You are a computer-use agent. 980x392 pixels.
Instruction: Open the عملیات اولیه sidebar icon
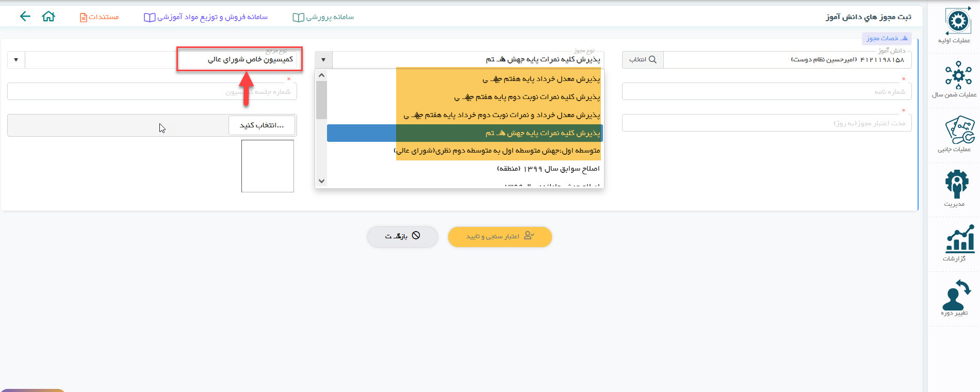pyautogui.click(x=957, y=25)
